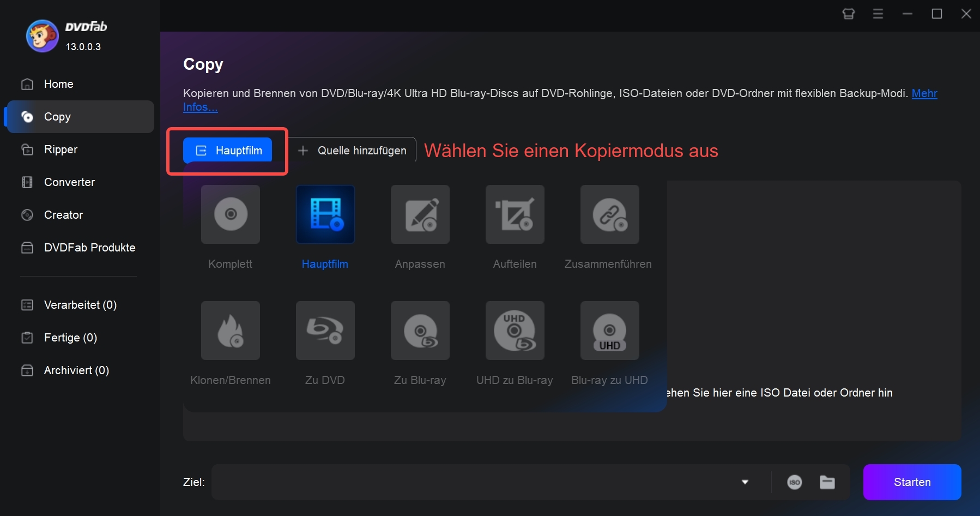Click the version number 13.0.0.3
The height and width of the screenshot is (516, 980).
point(83,47)
